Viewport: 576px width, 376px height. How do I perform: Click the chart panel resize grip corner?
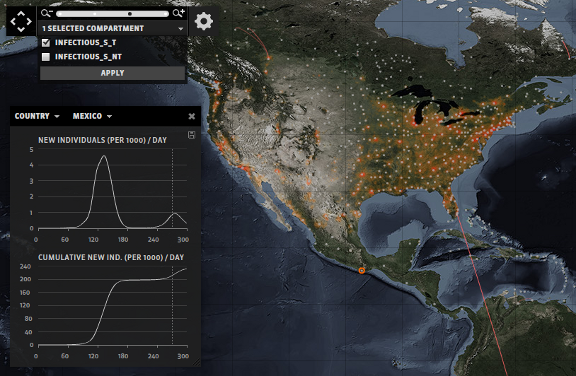pos(198,363)
